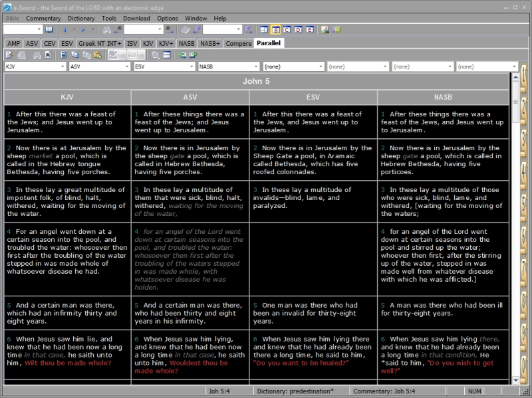
Task: Switch to the Greek NT INT+ tab
Action: (100, 43)
